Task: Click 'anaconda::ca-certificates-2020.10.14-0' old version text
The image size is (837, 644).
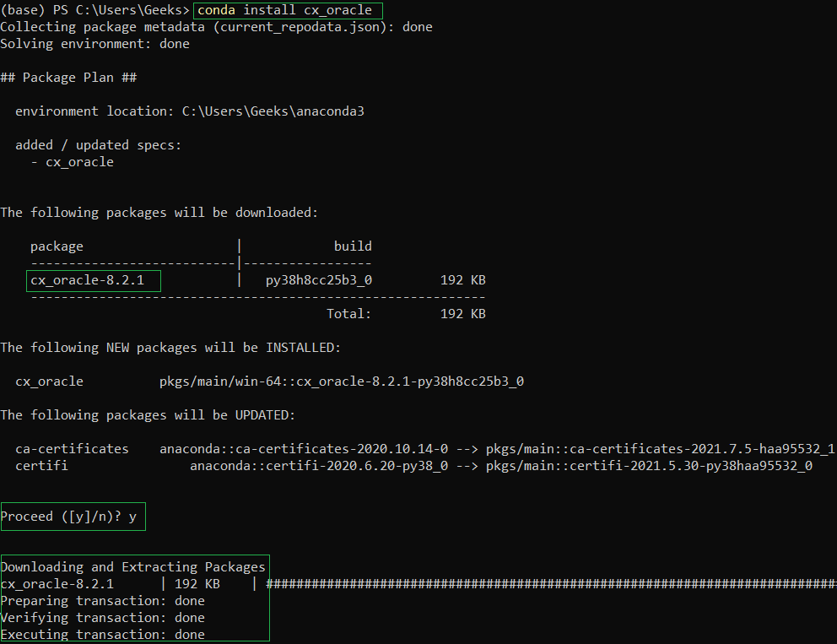Action: 304,449
